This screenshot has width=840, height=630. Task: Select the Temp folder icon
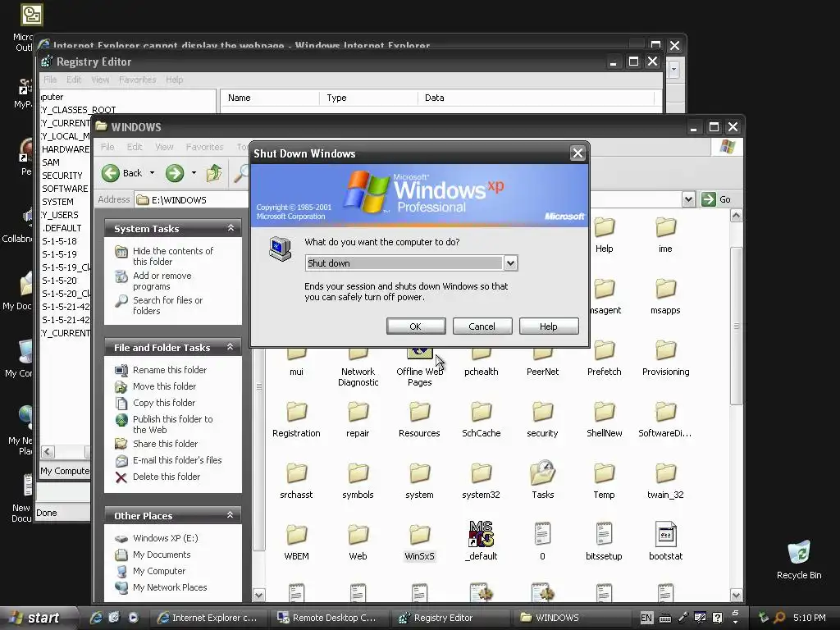(x=605, y=473)
